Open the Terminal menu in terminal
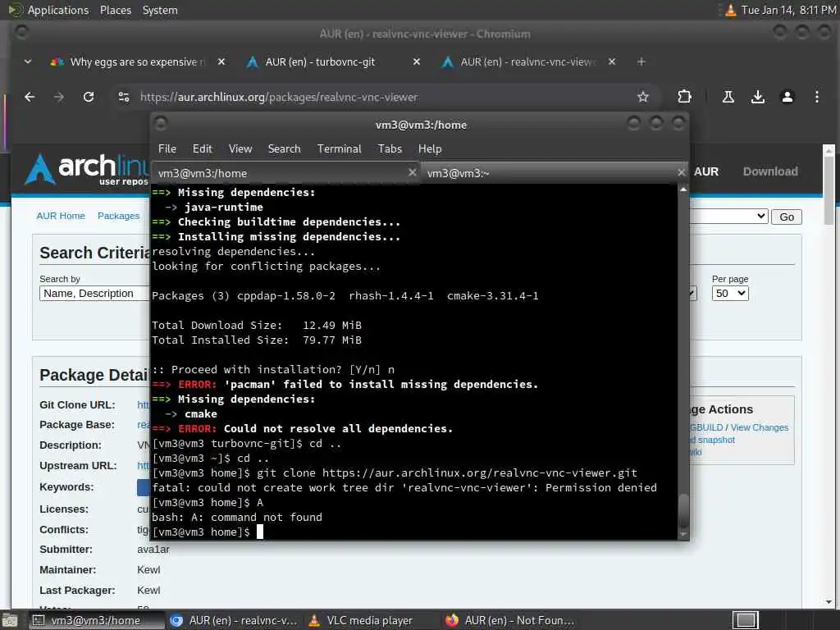Viewport: 840px width, 630px height. coord(339,149)
